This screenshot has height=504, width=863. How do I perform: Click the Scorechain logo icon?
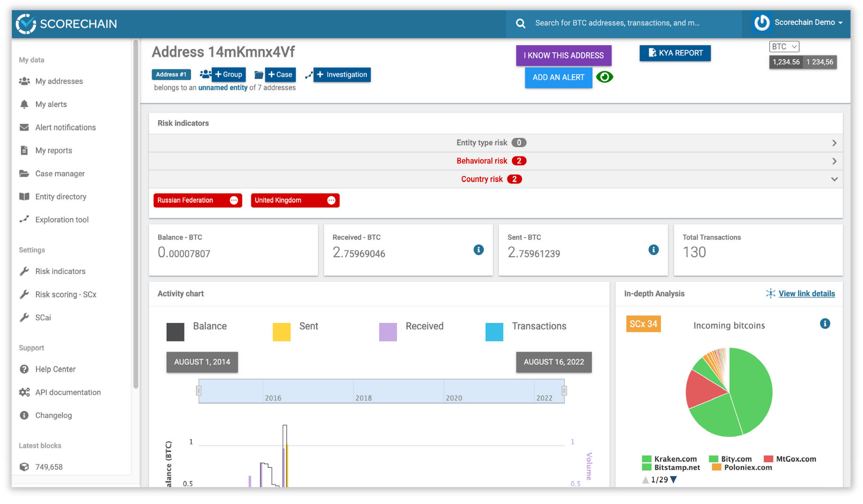point(26,23)
